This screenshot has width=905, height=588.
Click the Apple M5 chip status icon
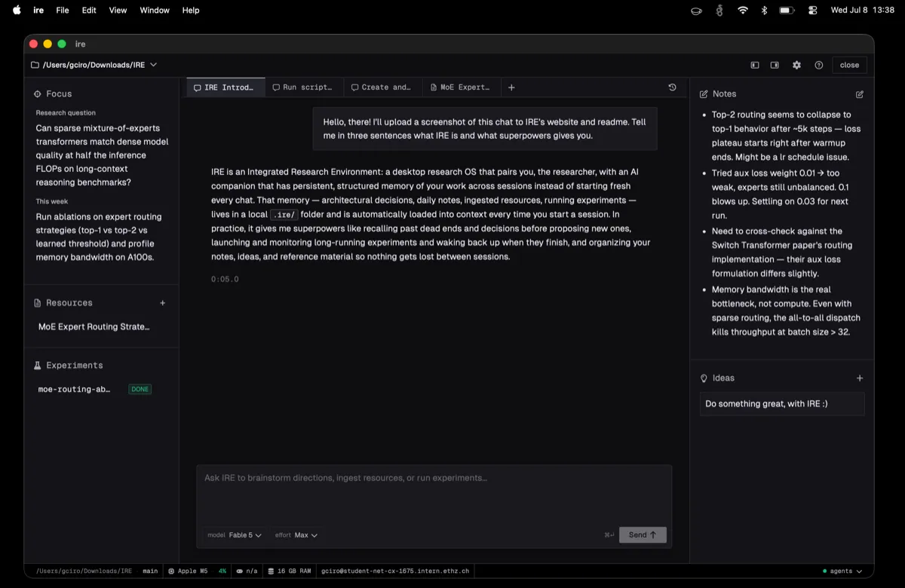click(x=172, y=571)
